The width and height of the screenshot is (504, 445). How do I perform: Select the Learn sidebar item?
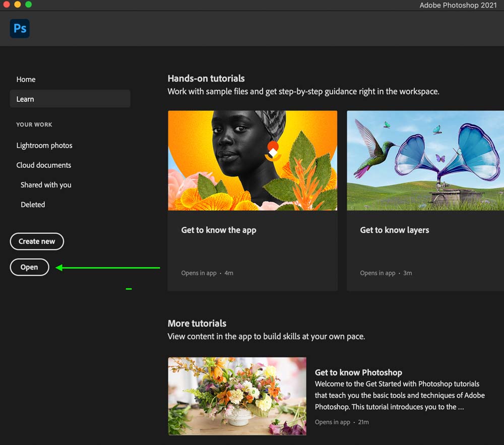coord(70,99)
